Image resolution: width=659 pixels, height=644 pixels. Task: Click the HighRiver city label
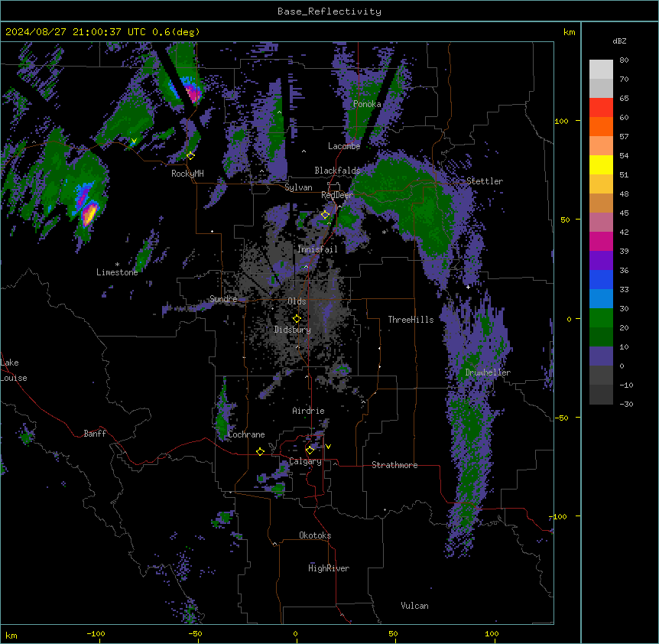(x=329, y=568)
